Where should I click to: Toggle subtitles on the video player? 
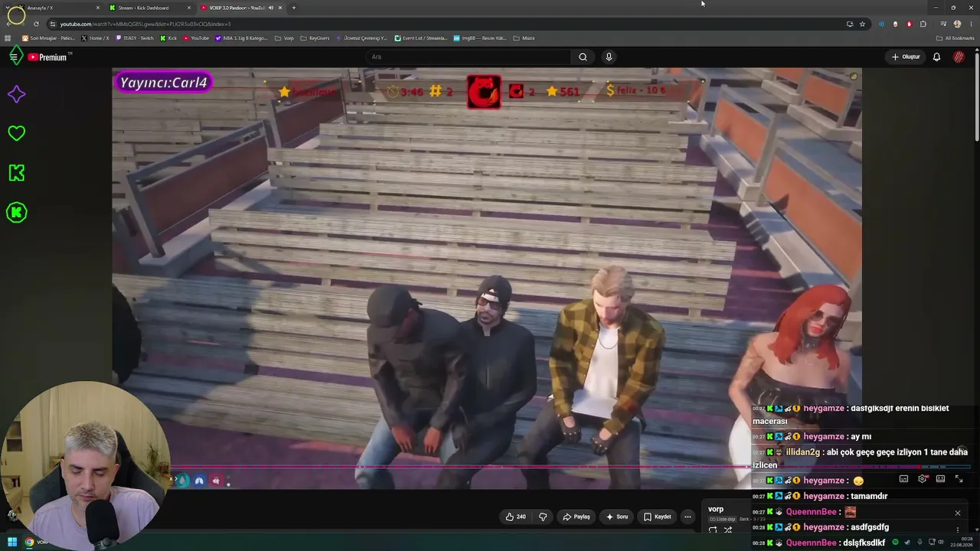click(903, 479)
